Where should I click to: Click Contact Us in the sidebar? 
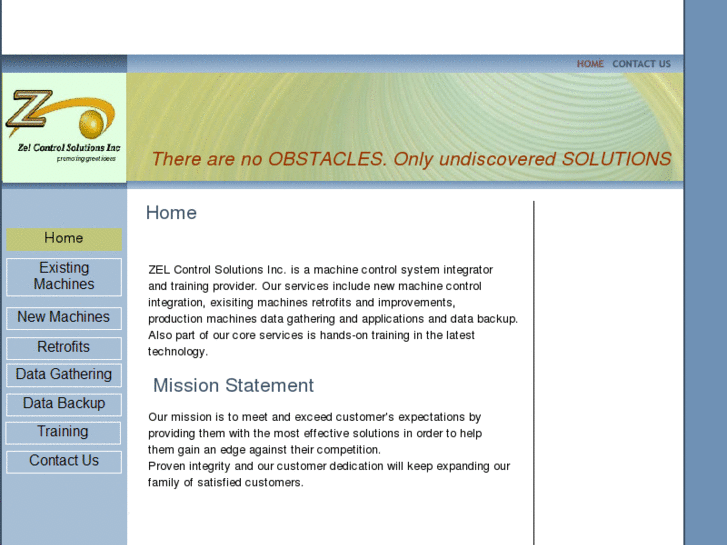click(x=64, y=462)
